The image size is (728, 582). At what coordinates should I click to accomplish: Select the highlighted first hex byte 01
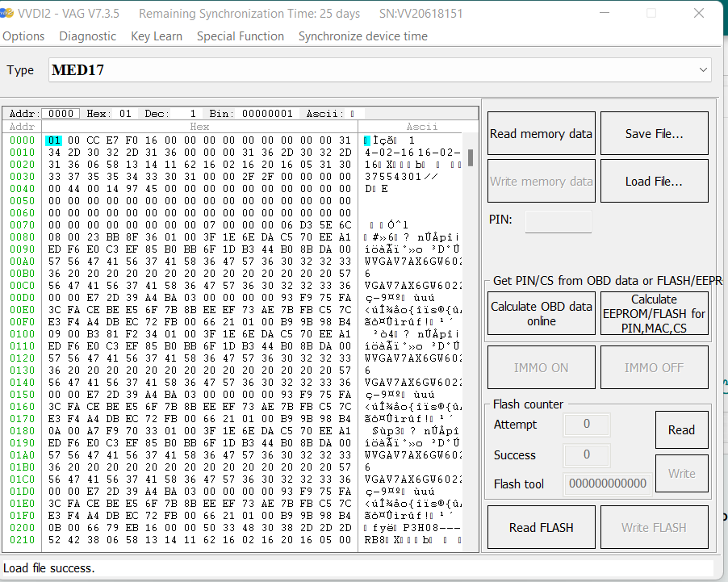[x=53, y=140]
